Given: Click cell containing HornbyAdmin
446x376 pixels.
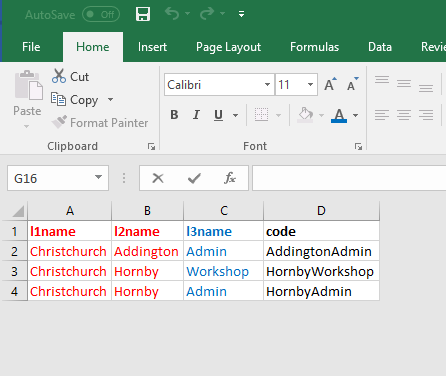Looking at the screenshot, I should click(321, 291).
